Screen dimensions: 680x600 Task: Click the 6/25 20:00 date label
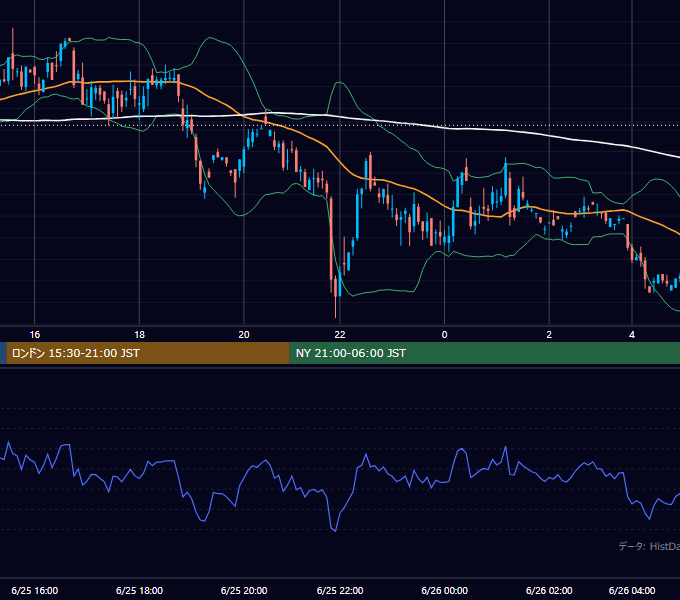tap(244, 590)
